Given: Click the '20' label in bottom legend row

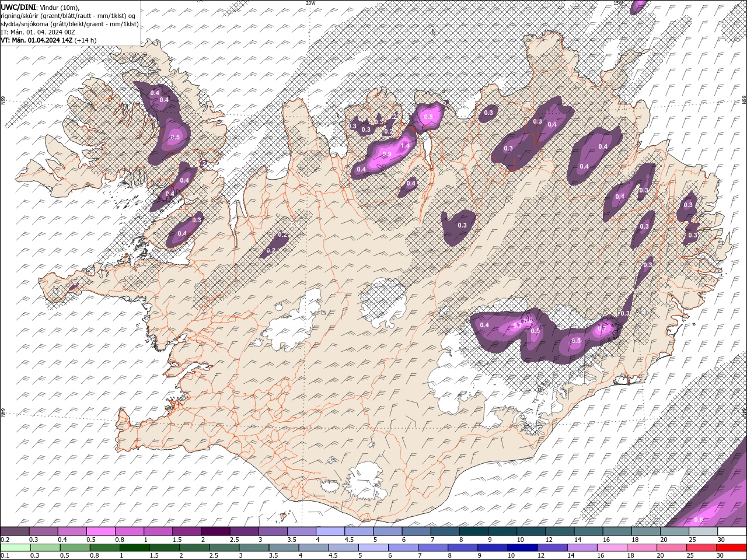Looking at the screenshot, I should pyautogui.click(x=660, y=555).
